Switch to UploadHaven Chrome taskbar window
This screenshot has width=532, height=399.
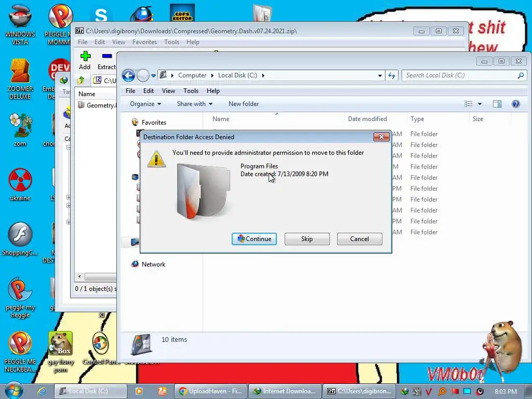pyautogui.click(x=210, y=391)
